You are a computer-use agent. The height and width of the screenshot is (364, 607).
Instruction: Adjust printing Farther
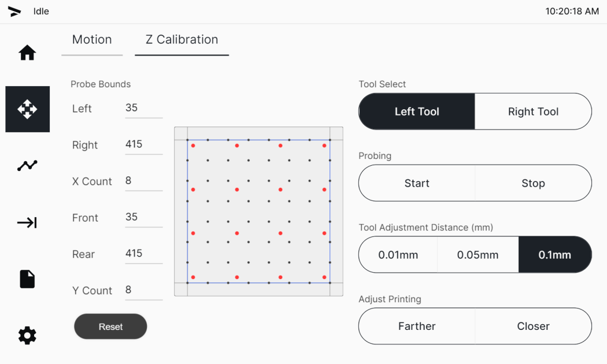[x=417, y=326]
